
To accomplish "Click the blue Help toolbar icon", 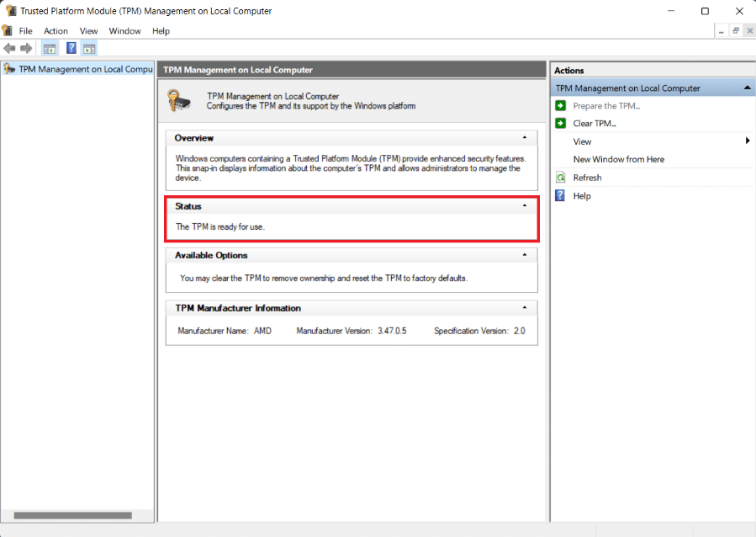I will [x=71, y=48].
